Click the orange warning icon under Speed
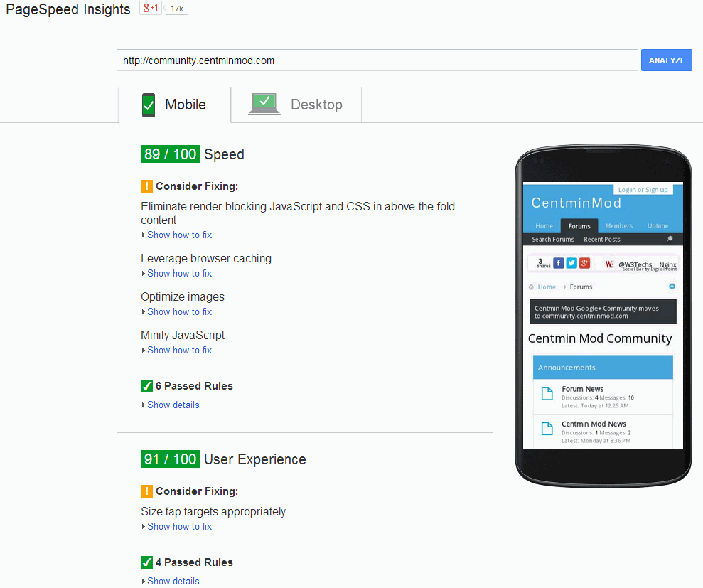This screenshot has width=703, height=588. (x=146, y=186)
